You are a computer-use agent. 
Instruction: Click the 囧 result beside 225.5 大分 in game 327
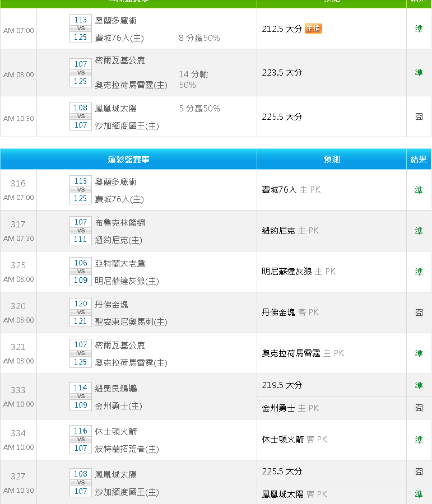(419, 471)
